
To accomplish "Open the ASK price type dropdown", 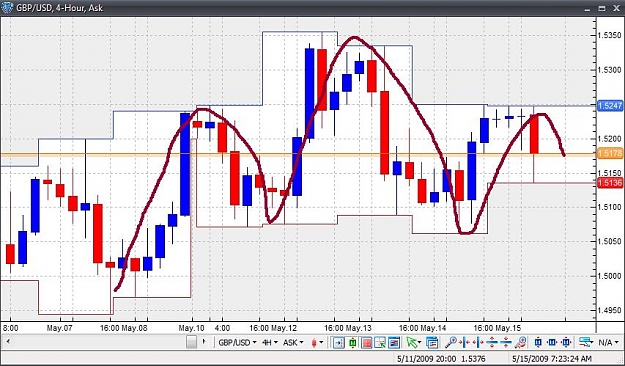I will pyautogui.click(x=293, y=342).
